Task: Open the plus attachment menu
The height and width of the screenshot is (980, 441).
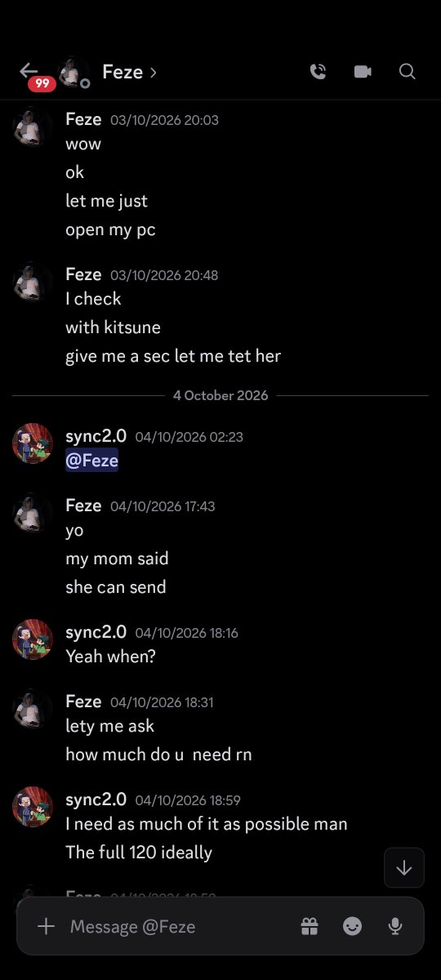Action: click(47, 926)
